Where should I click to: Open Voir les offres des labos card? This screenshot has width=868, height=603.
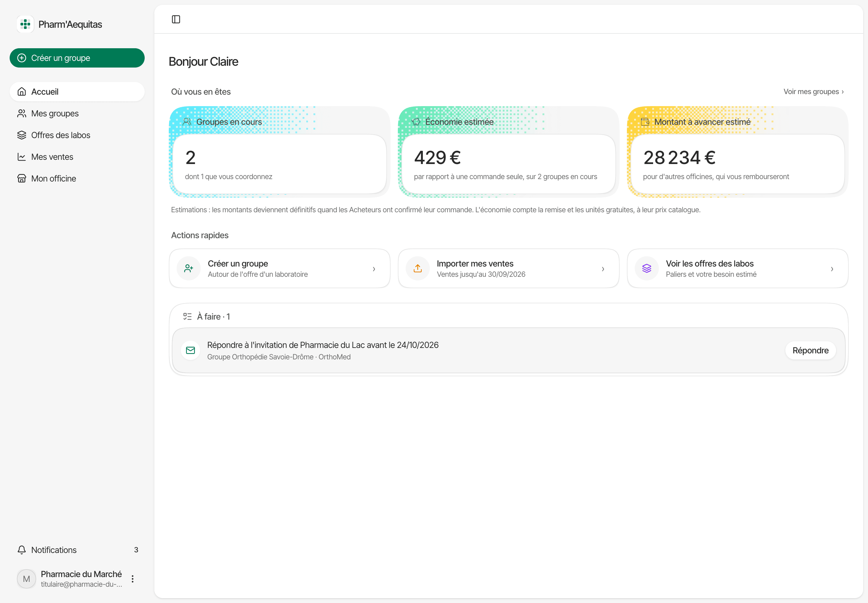click(x=737, y=268)
